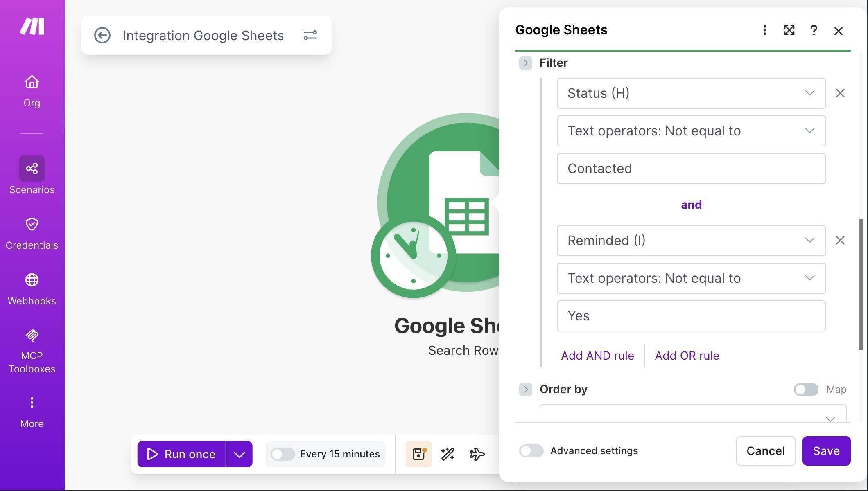Go back using the back arrow
868x491 pixels.
[x=102, y=35]
